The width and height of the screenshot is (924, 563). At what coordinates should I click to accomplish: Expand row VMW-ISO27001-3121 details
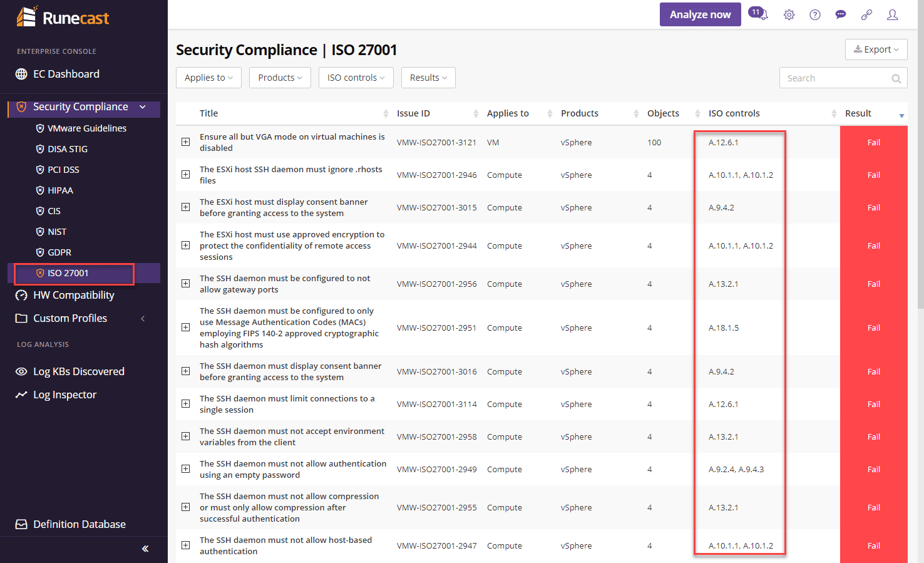pos(185,142)
